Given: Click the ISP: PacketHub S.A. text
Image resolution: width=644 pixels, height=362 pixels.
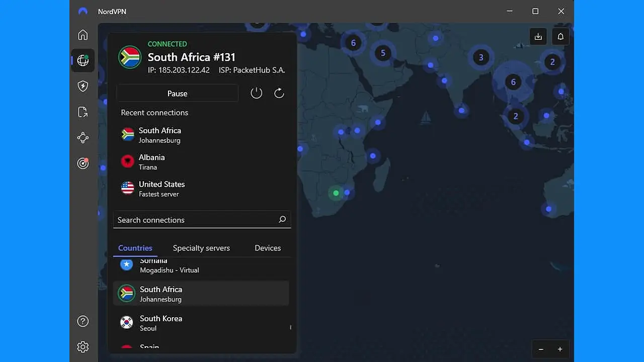Looking at the screenshot, I should tap(252, 70).
